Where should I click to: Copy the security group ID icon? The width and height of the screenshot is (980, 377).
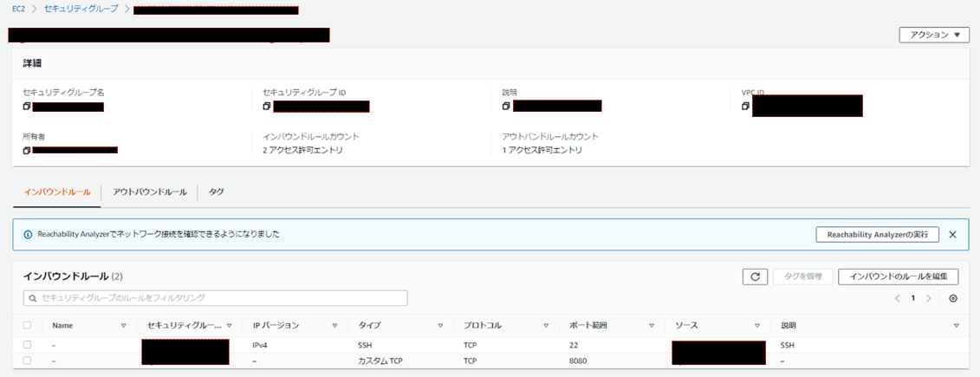point(267,107)
